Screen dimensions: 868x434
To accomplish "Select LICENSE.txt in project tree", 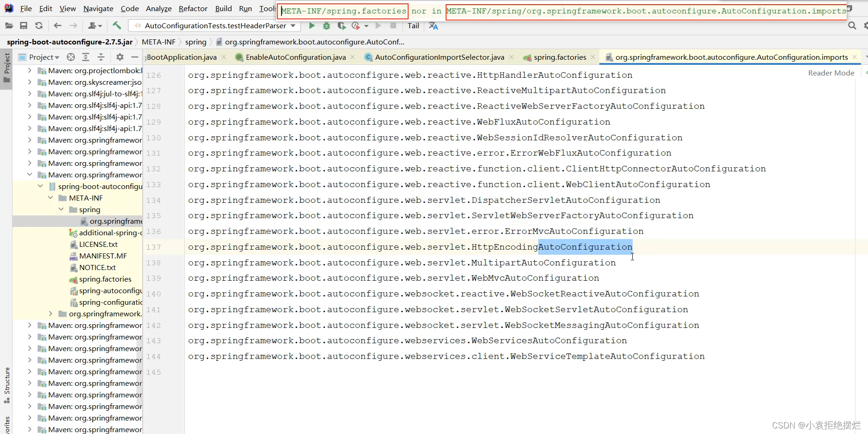I will (98, 244).
